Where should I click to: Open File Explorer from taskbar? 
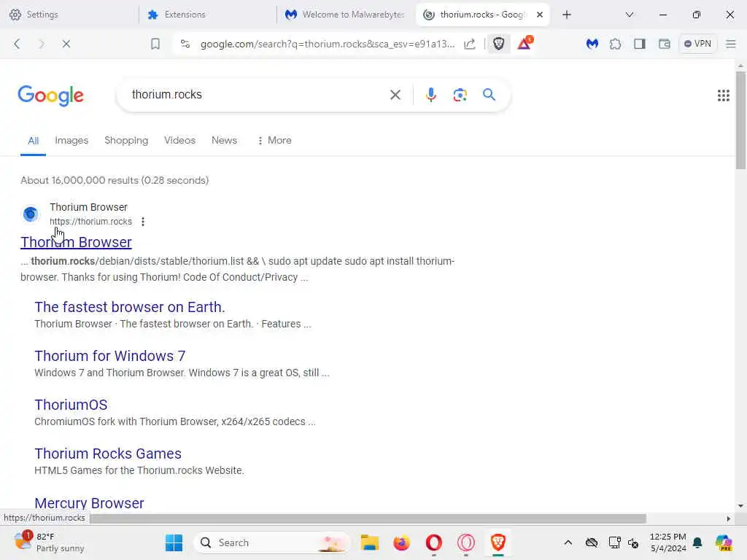369,542
